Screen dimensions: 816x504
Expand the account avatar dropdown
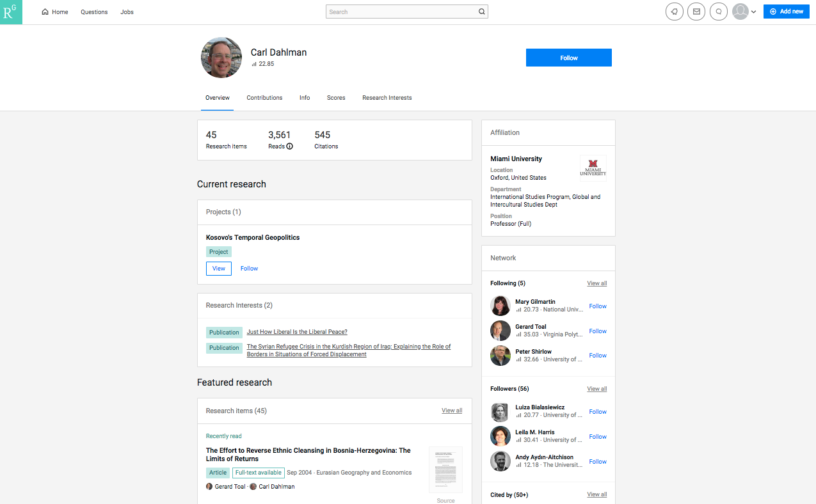(x=744, y=12)
